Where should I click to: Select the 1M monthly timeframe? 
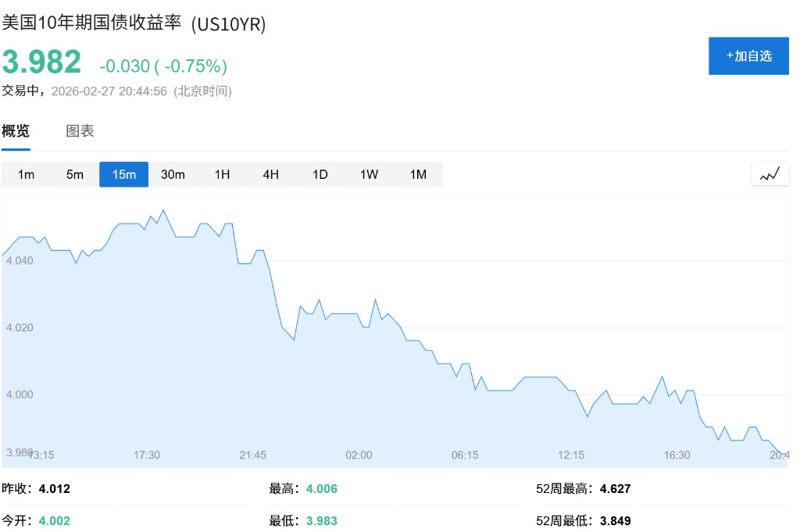tap(418, 174)
